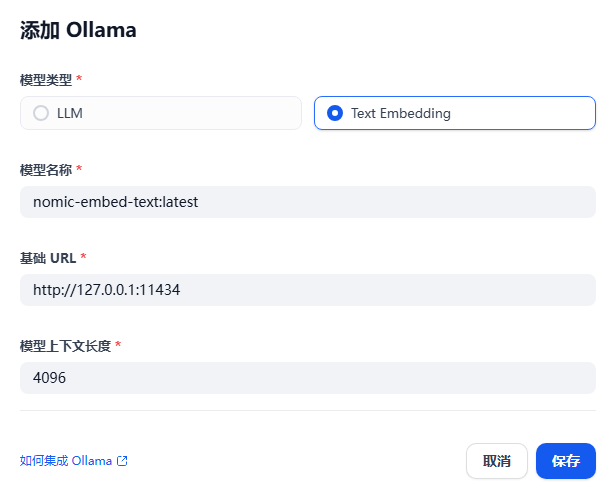Click the 'http://127.0.0.1:11434' URL text
Viewport: 616px width, 501px height.
107,290
